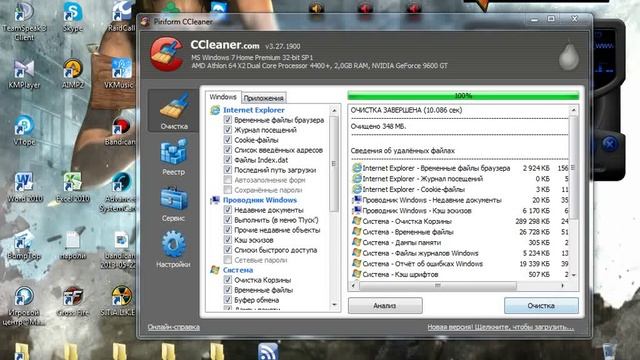640x360 pixels.
Task: Toggle Выполнить (в меню 'Пуск') checkbox
Action: (228, 220)
